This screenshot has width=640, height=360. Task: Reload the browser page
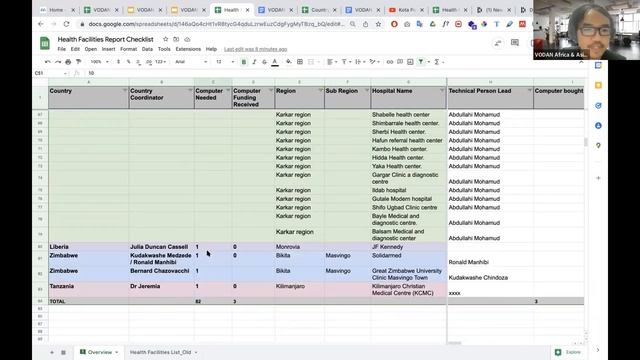click(66, 24)
